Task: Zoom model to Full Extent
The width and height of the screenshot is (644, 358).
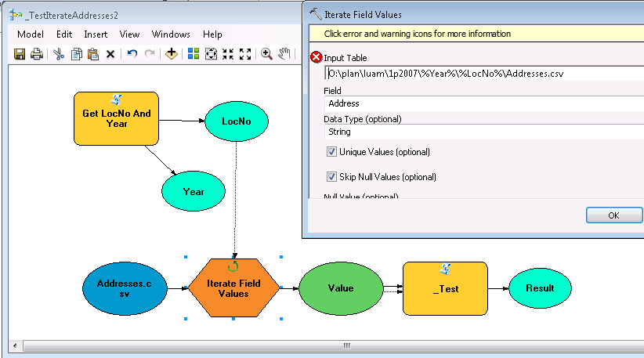Action: tap(211, 54)
